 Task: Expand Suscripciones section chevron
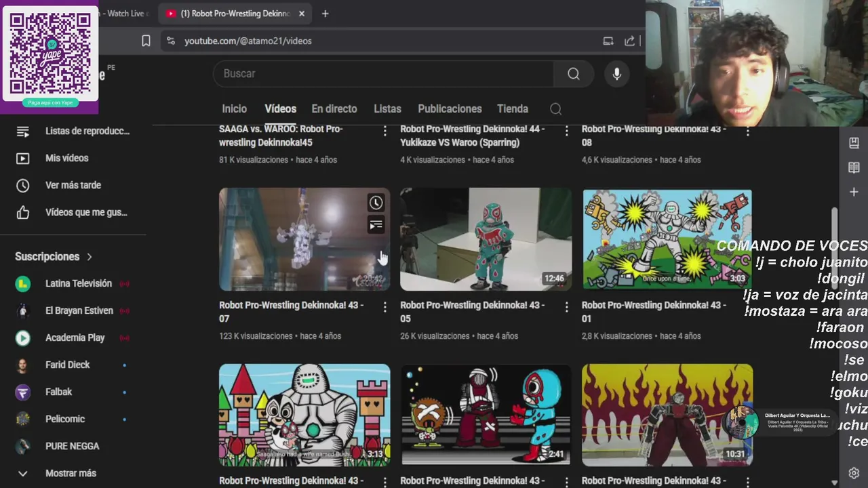click(89, 257)
